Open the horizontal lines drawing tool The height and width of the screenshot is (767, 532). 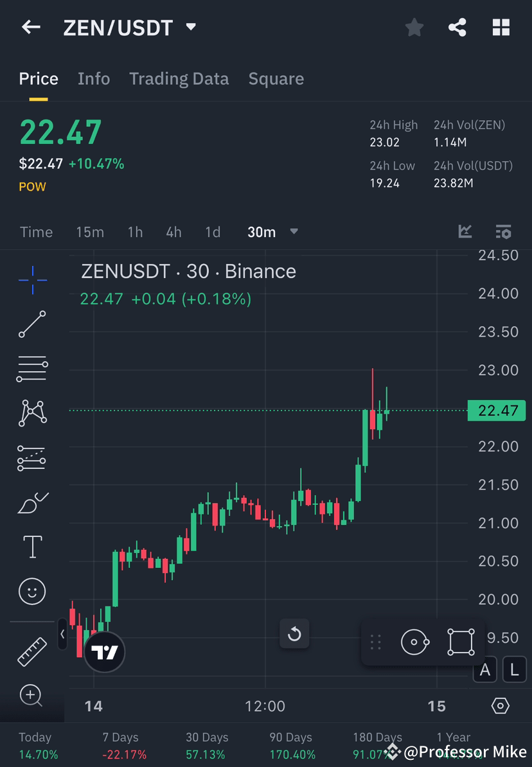(x=32, y=369)
